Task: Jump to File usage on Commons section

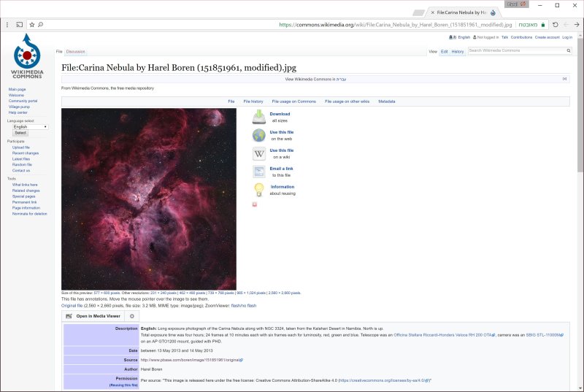Action: click(x=294, y=101)
